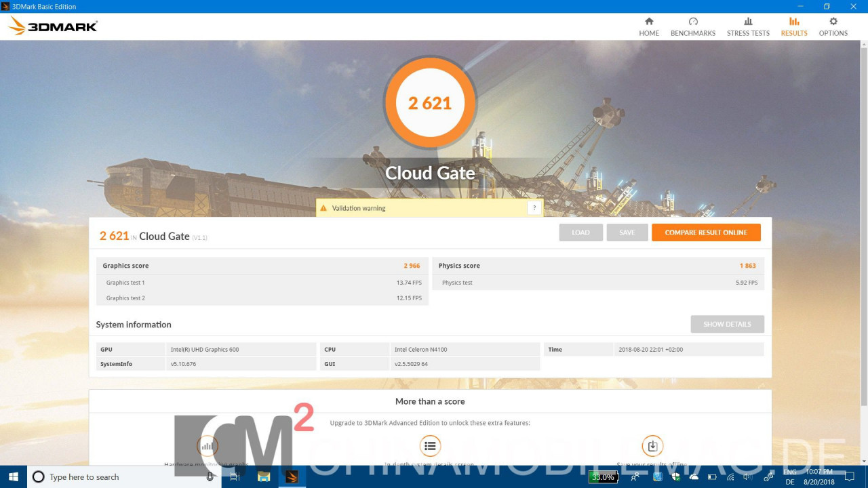Open the Benchmarks section
This screenshot has width=868, height=488.
[x=692, y=27]
